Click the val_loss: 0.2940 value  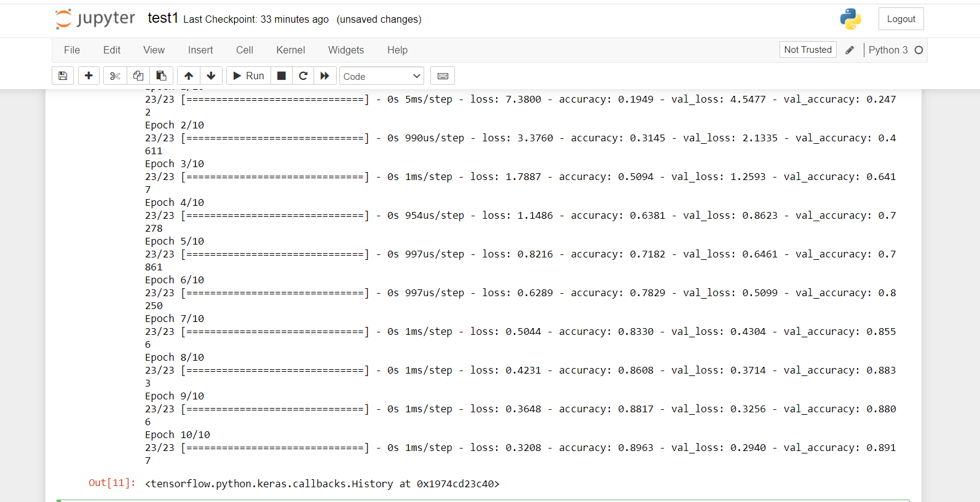coord(719,448)
